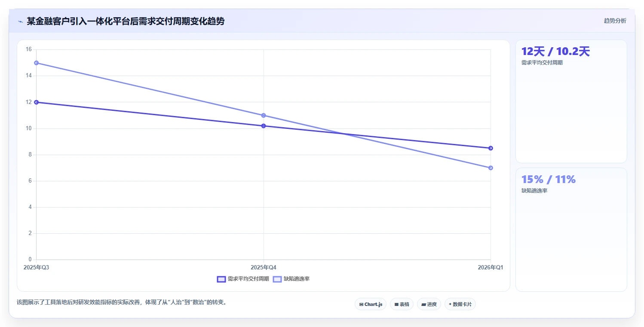The image size is (644, 327).
Task: Click the y-axis value 16
Action: coord(29,49)
